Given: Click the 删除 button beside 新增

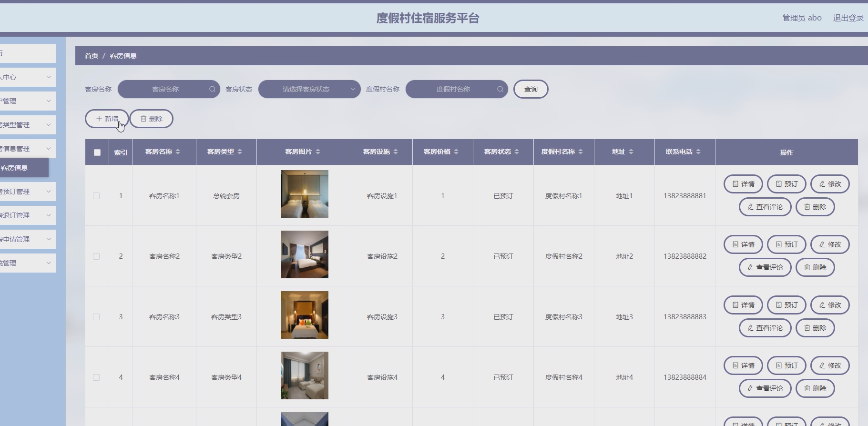Looking at the screenshot, I should (151, 119).
